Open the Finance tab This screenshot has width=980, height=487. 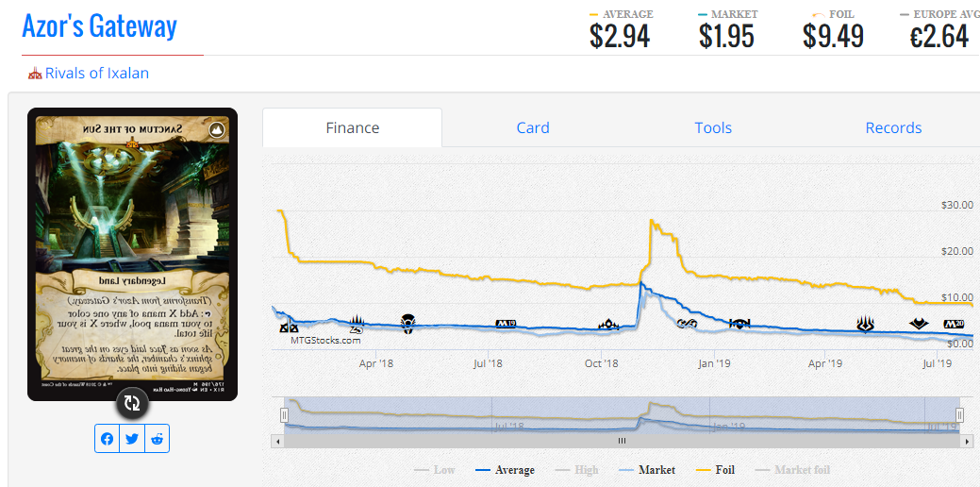[x=353, y=127]
